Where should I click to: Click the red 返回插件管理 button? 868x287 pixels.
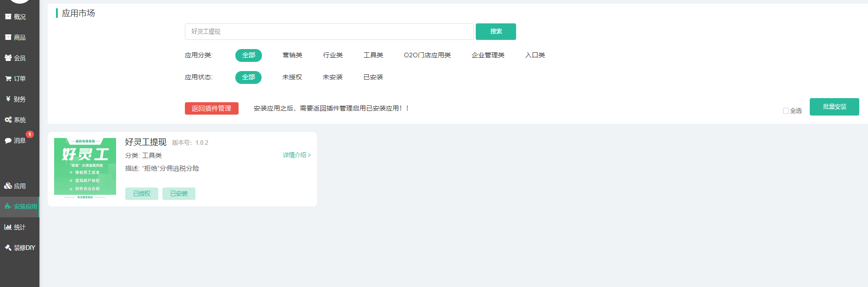(211, 108)
